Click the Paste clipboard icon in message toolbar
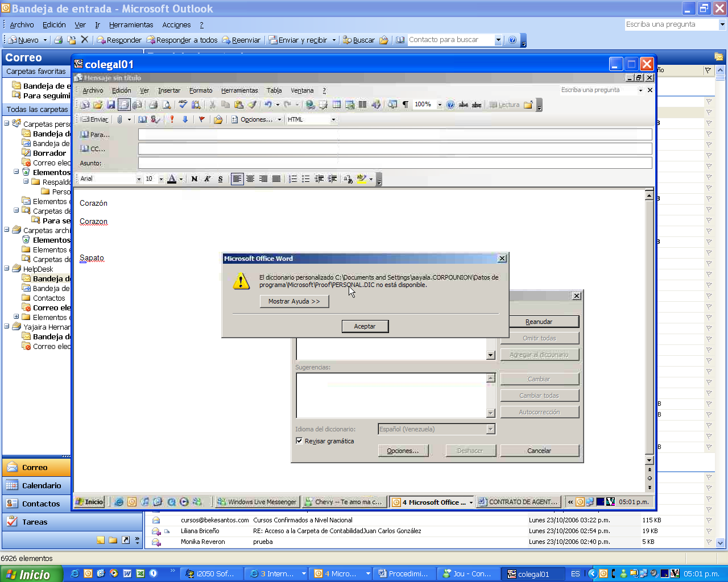 (239, 105)
